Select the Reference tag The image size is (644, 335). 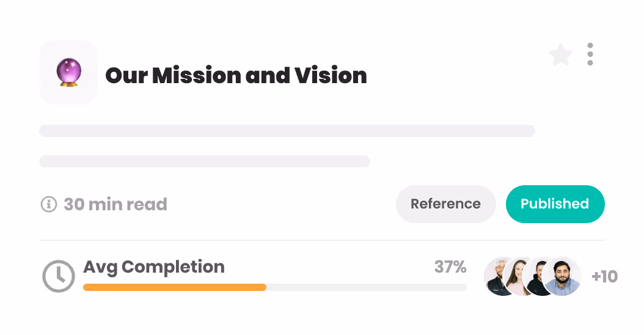445,204
